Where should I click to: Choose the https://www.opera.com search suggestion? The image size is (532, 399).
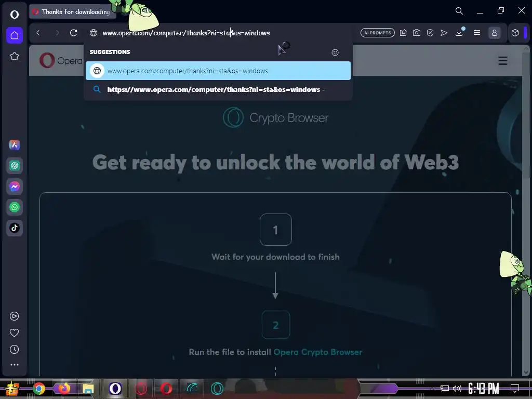218,89
